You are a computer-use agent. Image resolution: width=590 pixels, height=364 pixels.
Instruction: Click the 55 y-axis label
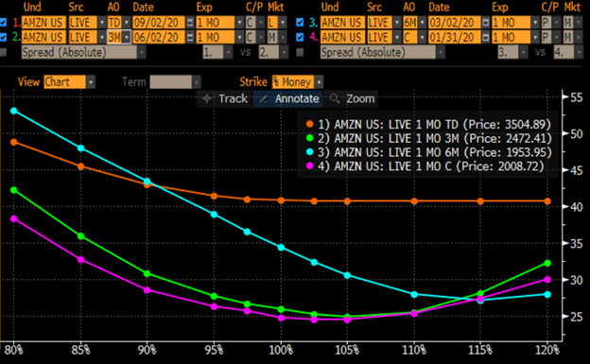tap(577, 97)
